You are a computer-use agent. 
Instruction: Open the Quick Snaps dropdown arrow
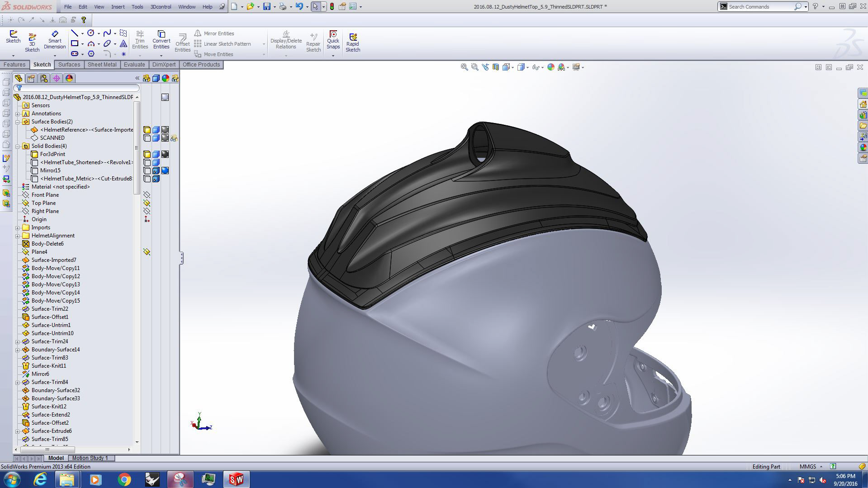pos(333,56)
